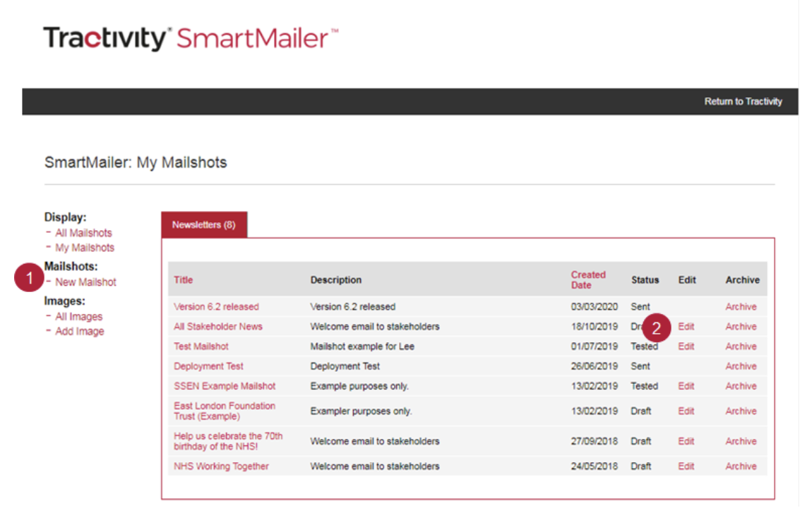Open the NHS Working Together mailshot
The width and height of the screenshot is (812, 532).
(221, 466)
